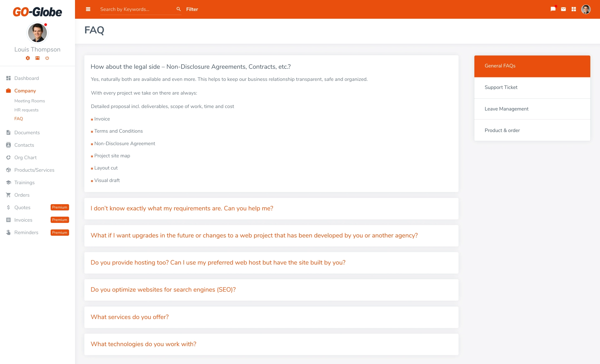Image resolution: width=600 pixels, height=364 pixels.
Task: Click the hamburger menu icon
Action: click(88, 9)
